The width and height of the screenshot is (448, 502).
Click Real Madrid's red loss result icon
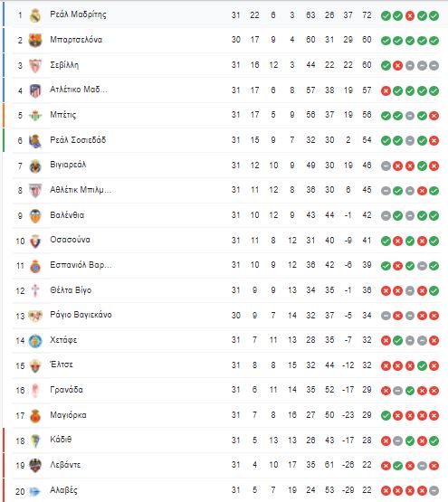[410, 15]
